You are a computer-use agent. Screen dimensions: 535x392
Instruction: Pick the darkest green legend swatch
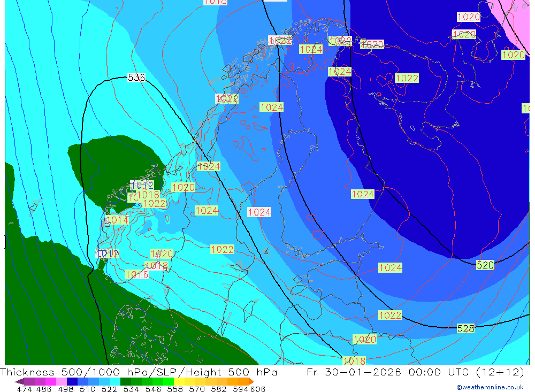126,381
